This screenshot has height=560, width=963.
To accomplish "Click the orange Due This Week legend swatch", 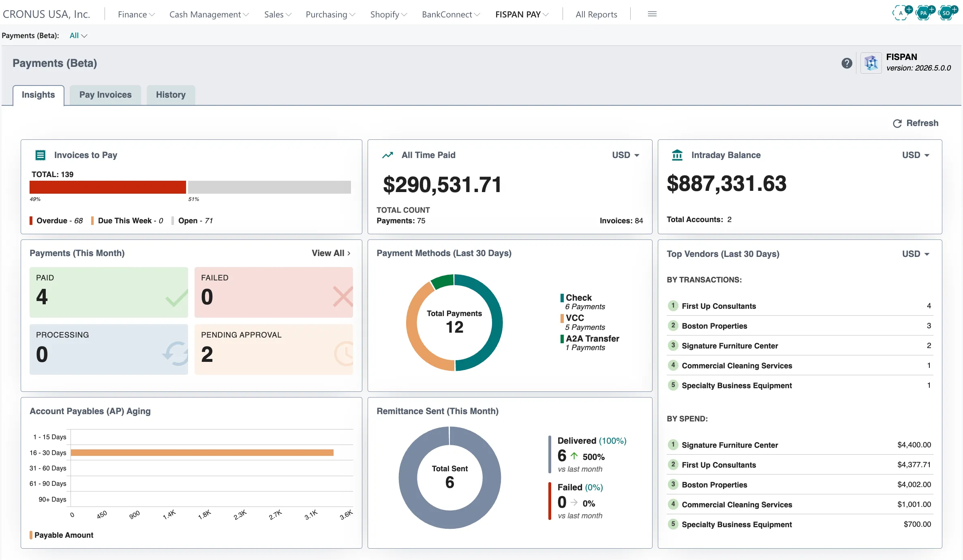I will tap(92, 221).
